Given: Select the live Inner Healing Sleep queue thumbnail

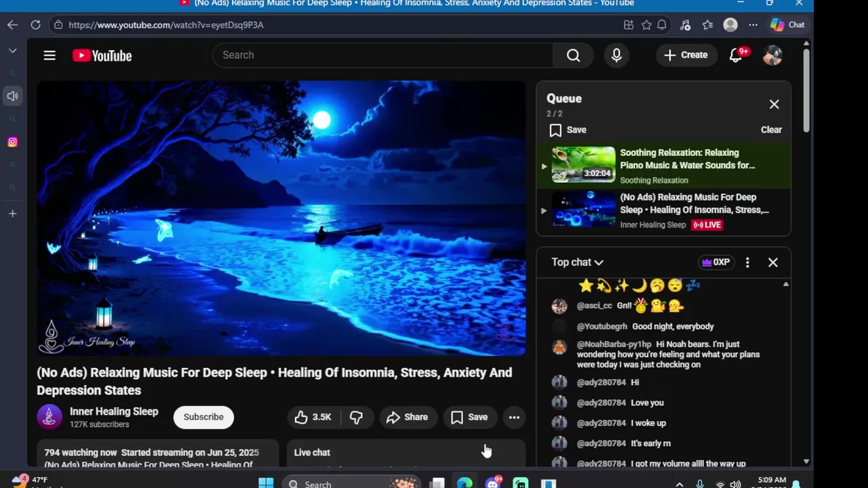Looking at the screenshot, I should (x=583, y=209).
